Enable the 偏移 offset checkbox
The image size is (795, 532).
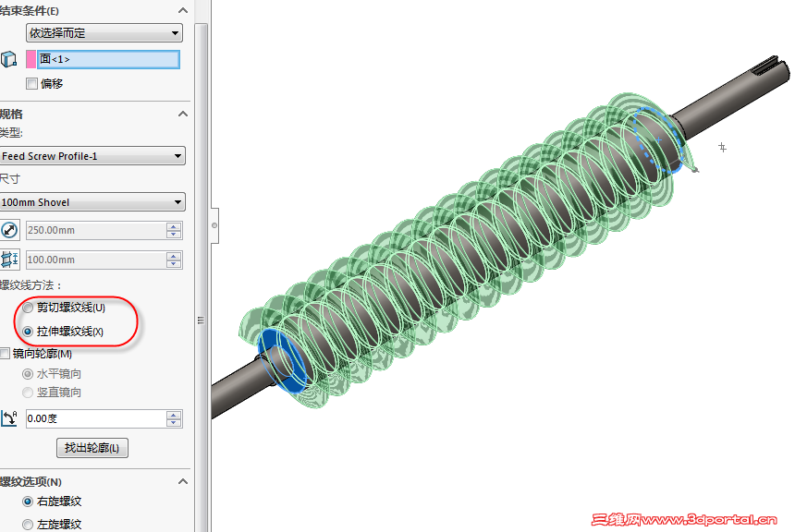(x=32, y=84)
